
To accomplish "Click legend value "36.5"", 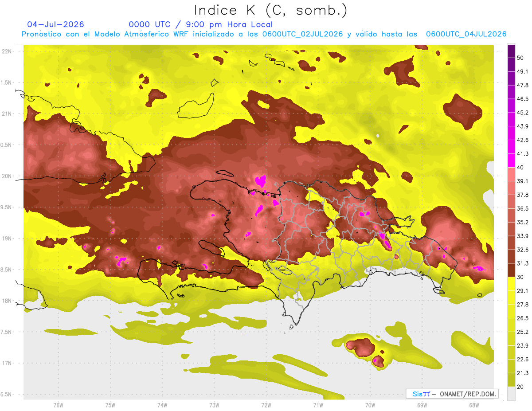I will [x=522, y=208].
